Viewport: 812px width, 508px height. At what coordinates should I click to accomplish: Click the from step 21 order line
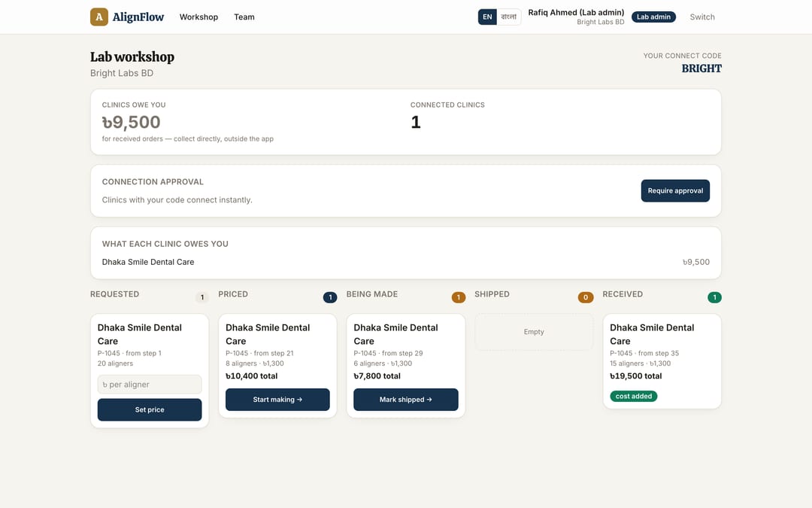tap(259, 353)
